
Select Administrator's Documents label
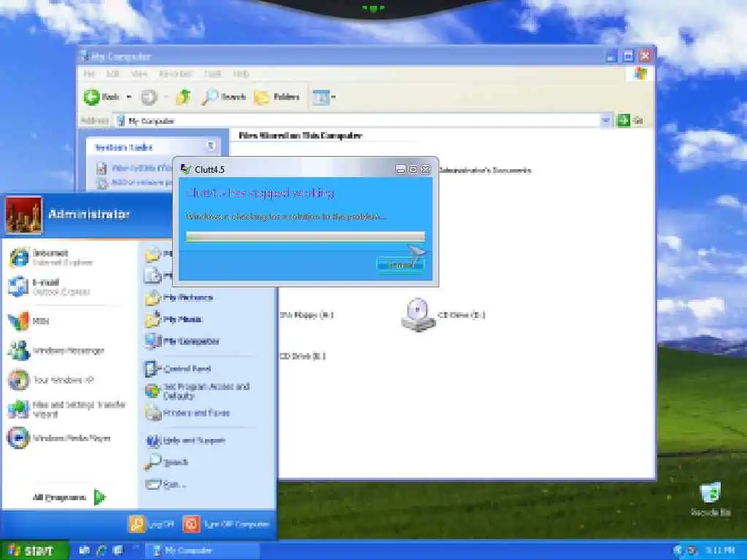(x=485, y=170)
